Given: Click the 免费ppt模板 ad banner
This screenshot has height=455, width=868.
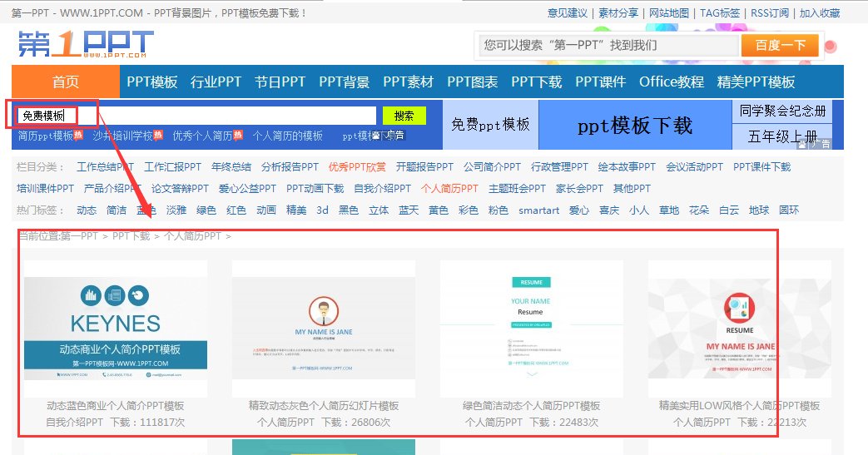Looking at the screenshot, I should click(490, 125).
